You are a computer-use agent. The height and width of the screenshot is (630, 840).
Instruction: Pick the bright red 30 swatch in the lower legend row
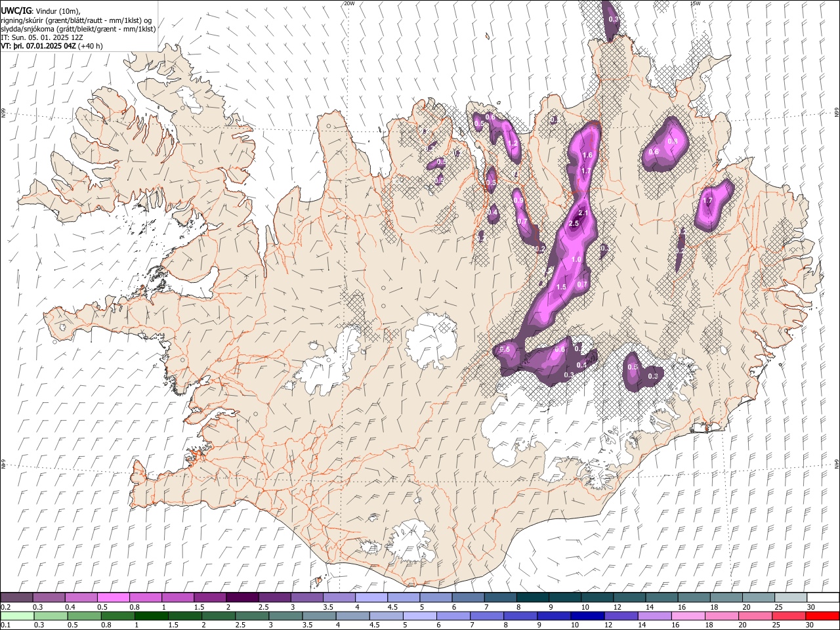point(822,616)
